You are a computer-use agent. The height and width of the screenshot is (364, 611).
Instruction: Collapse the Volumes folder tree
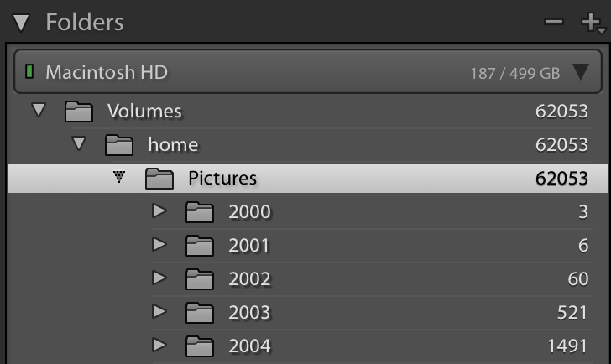coord(38,110)
